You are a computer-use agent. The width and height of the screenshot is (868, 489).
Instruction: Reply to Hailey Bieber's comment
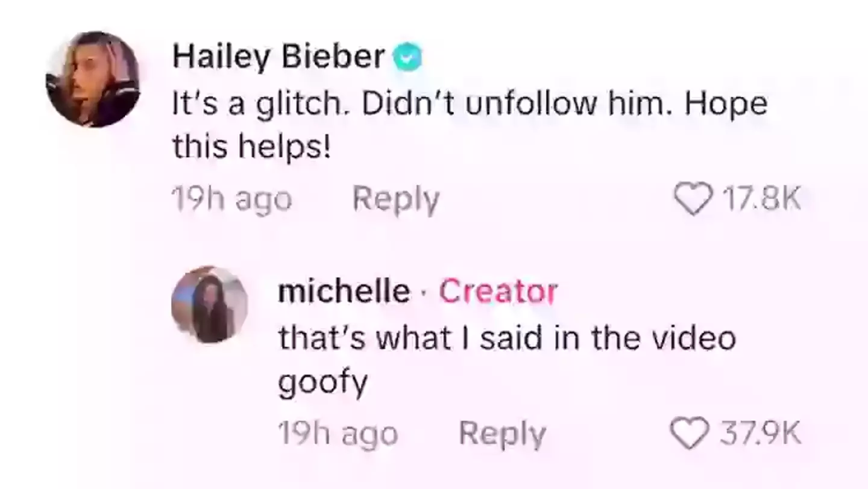coord(396,200)
